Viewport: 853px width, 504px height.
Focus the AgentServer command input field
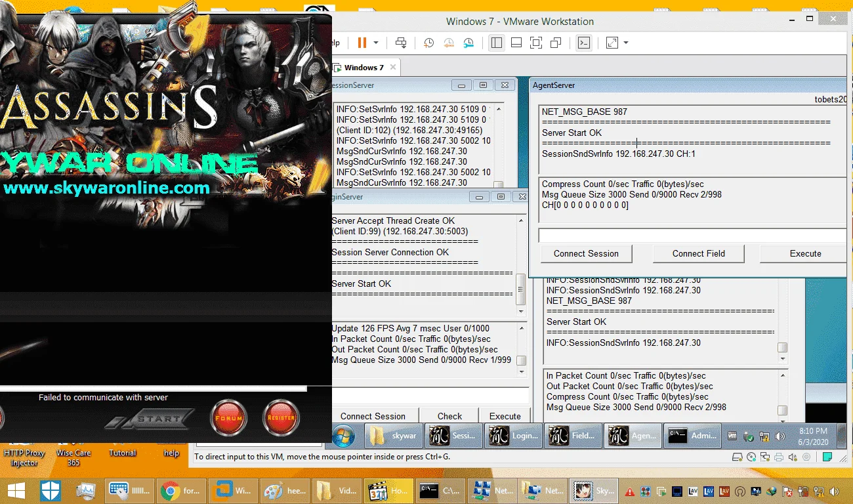click(692, 235)
